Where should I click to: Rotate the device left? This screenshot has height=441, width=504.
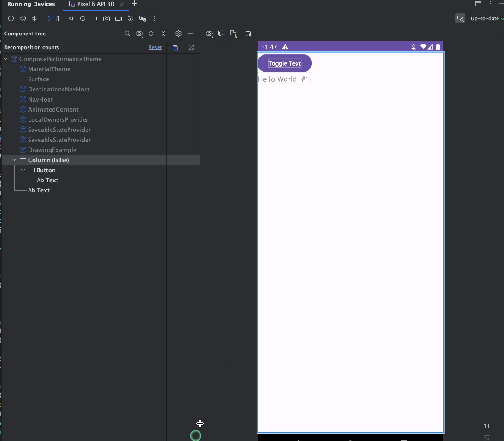point(47,19)
